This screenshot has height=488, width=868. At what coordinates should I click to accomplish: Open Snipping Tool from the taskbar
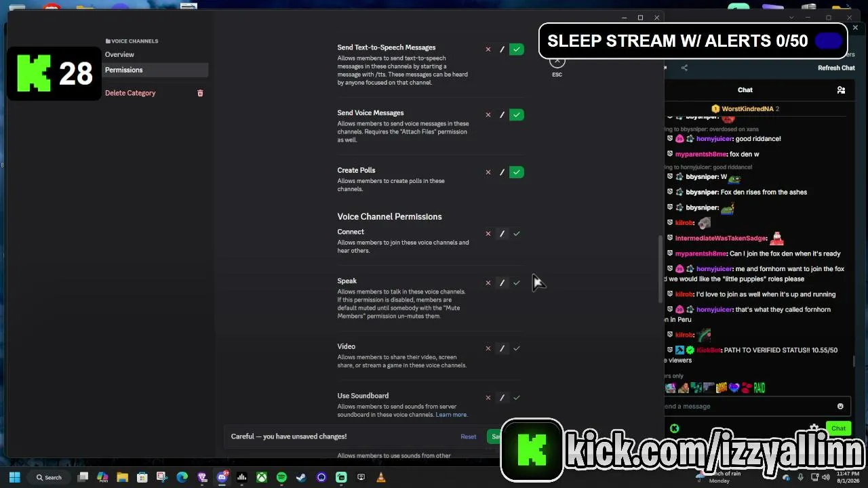click(162, 477)
